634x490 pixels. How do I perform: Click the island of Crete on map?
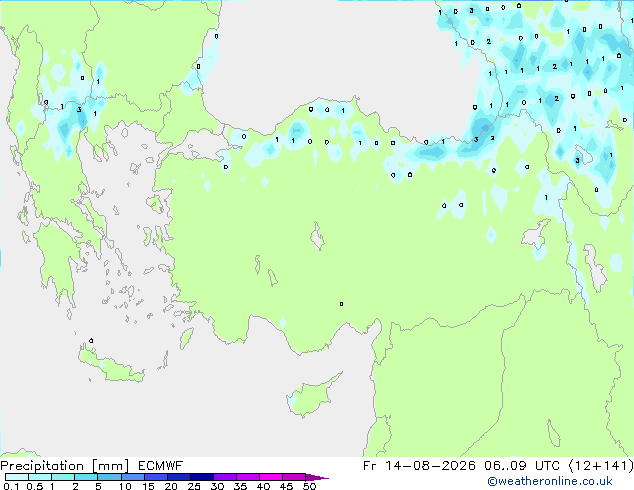click(111, 364)
